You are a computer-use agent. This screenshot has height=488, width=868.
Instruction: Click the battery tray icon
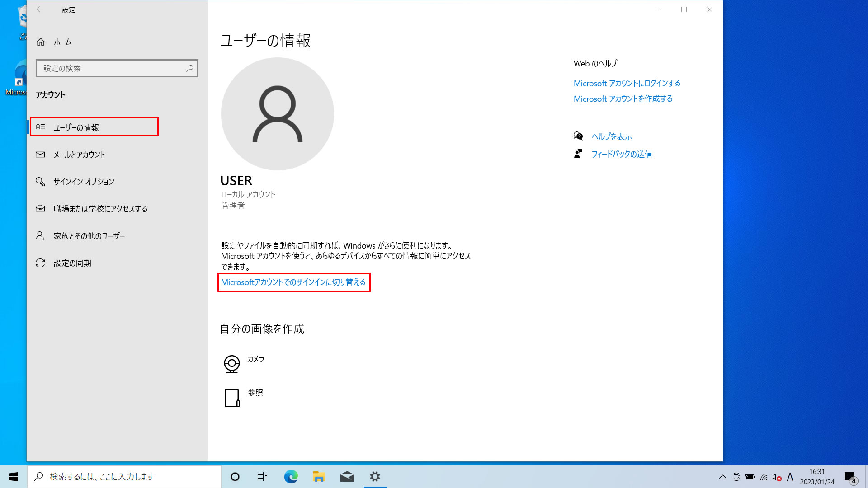pyautogui.click(x=750, y=477)
